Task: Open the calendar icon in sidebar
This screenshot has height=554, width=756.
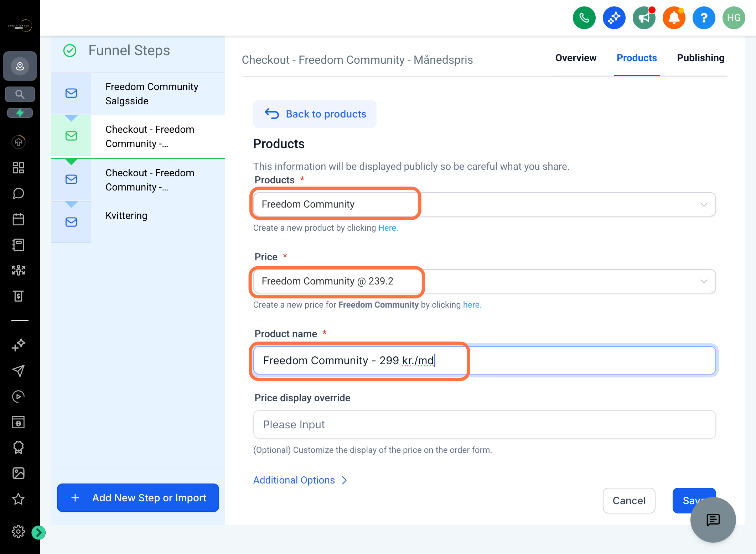Action: click(19, 219)
